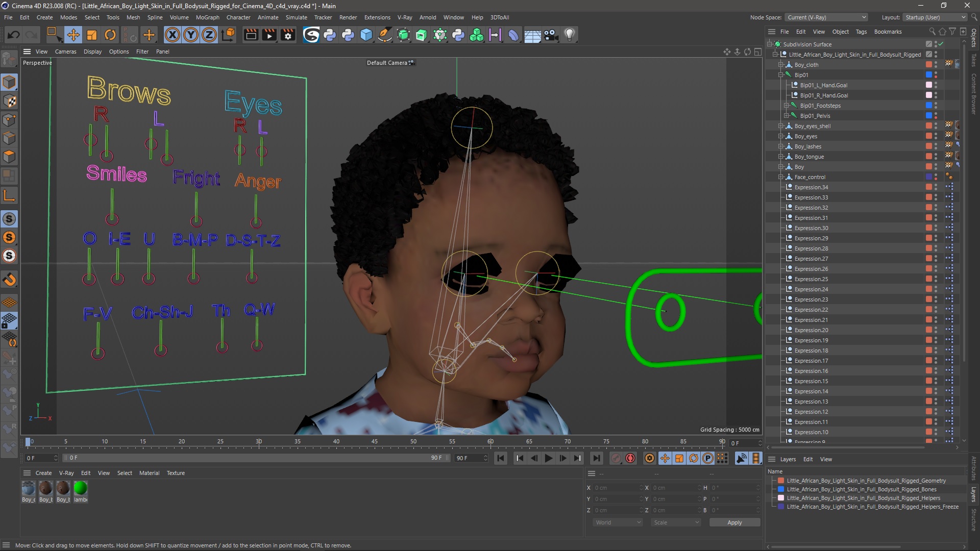Open material manager Texture menu
980x551 pixels.
(x=176, y=473)
